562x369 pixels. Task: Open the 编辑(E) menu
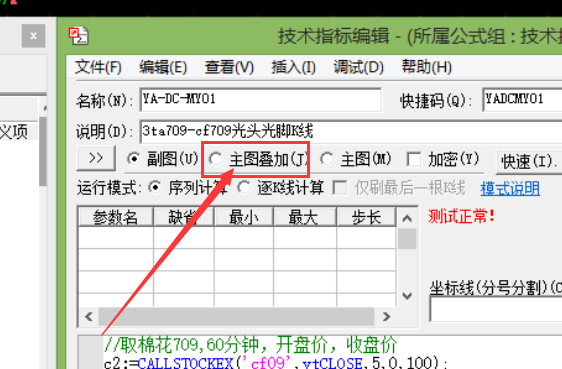[163, 67]
